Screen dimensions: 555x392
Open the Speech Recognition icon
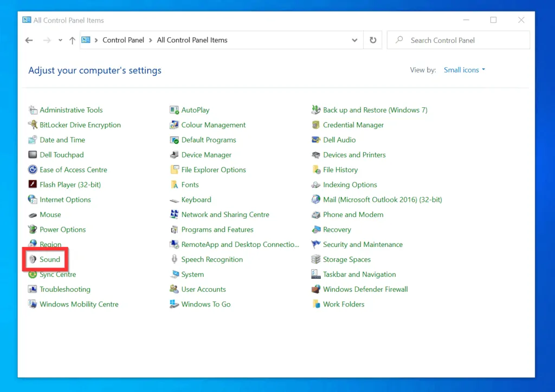[212, 259]
